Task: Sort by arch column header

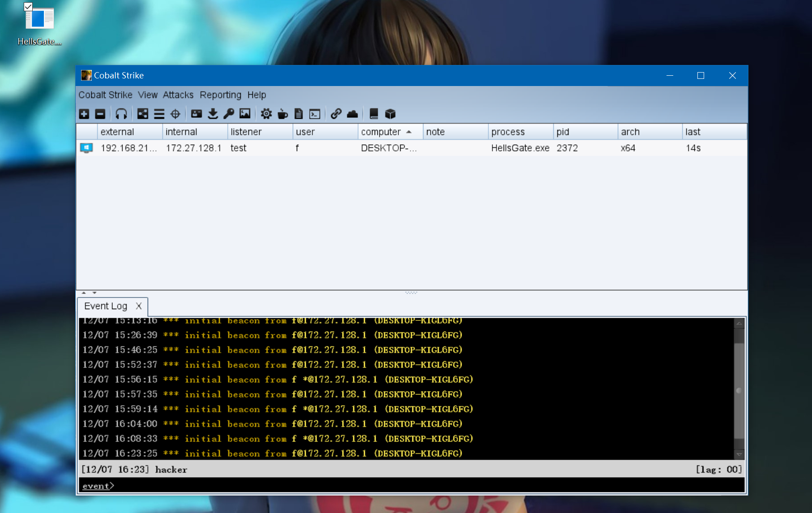Action: click(650, 132)
